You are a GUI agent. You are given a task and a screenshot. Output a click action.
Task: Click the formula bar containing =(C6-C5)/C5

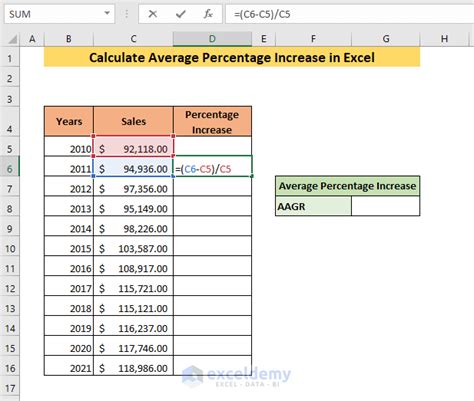pyautogui.click(x=349, y=14)
